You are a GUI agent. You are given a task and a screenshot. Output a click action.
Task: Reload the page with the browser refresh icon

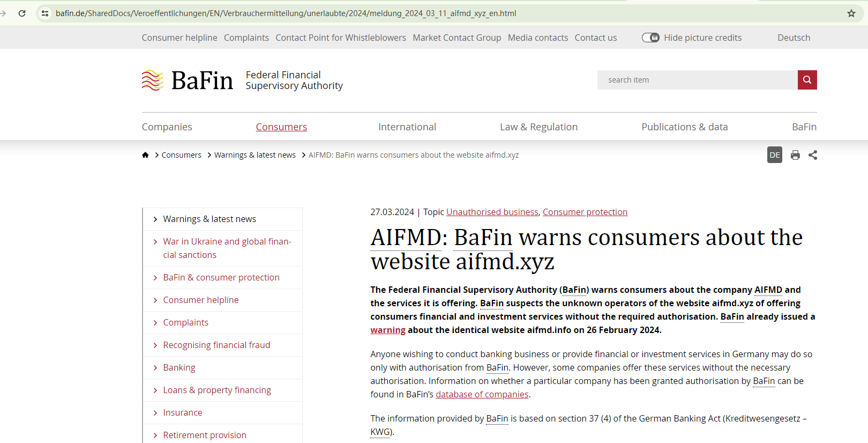(22, 13)
